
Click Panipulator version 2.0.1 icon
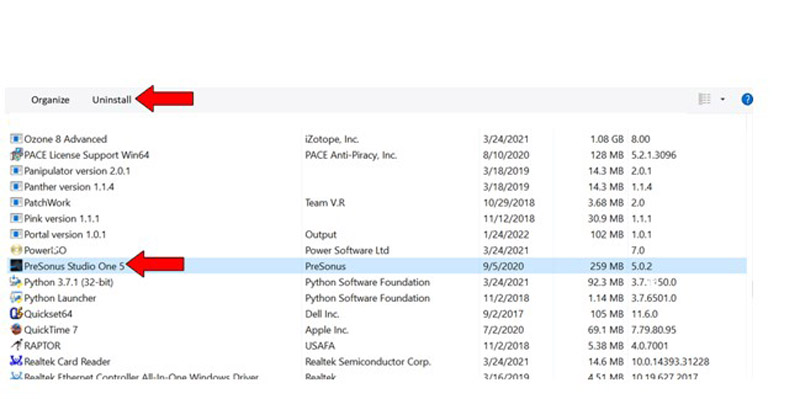coord(16,171)
